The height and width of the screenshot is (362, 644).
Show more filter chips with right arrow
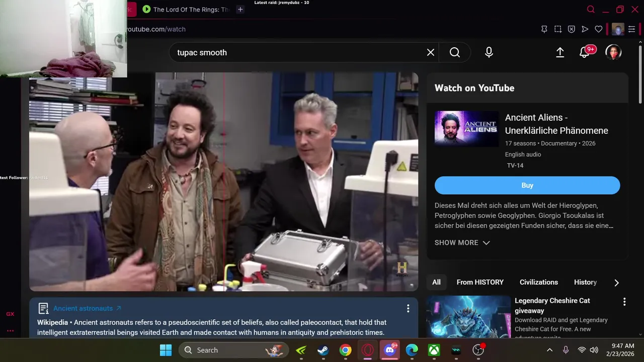617,283
